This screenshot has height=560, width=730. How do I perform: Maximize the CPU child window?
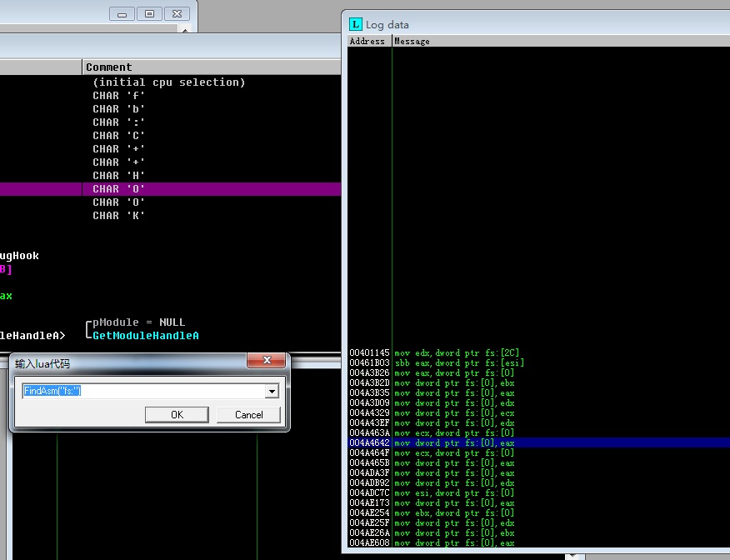(x=149, y=14)
